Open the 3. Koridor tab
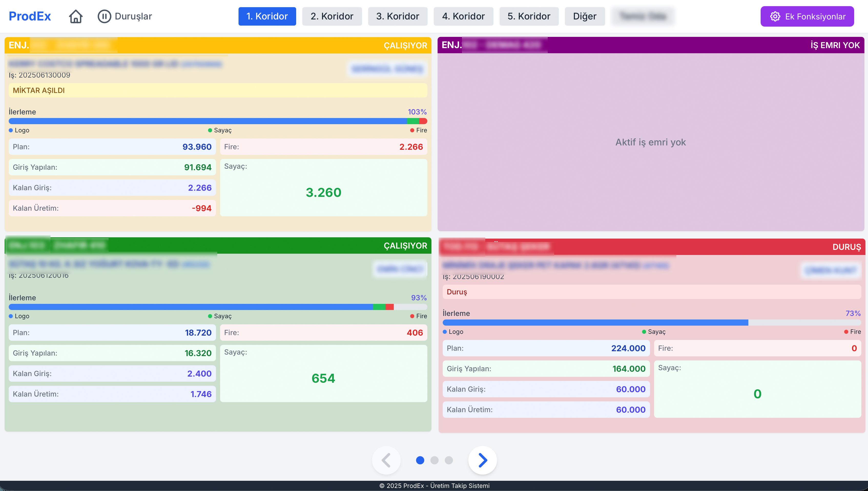Image resolution: width=868 pixels, height=491 pixels. point(398,16)
